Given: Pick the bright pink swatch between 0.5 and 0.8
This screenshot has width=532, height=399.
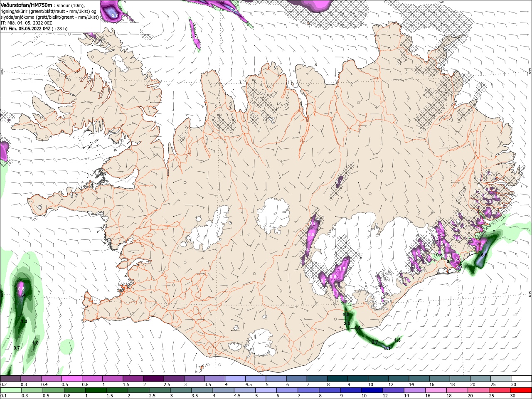Looking at the screenshot, I should 71,379.
